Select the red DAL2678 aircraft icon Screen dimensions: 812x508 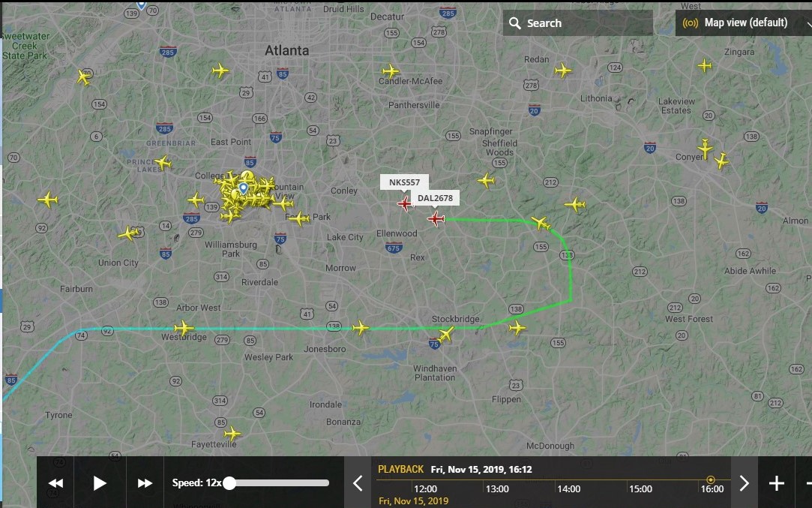[436, 219]
